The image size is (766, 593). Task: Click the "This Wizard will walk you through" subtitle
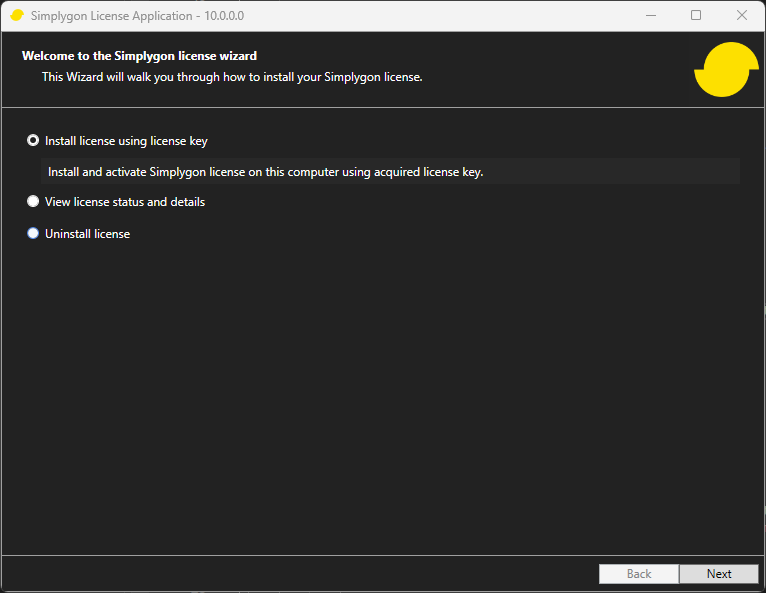[x=232, y=77]
